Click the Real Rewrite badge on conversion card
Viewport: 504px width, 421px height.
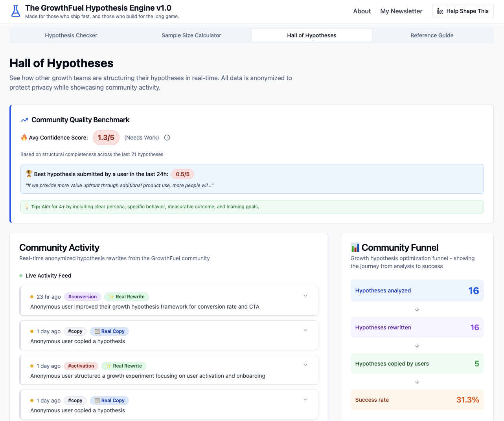(127, 297)
